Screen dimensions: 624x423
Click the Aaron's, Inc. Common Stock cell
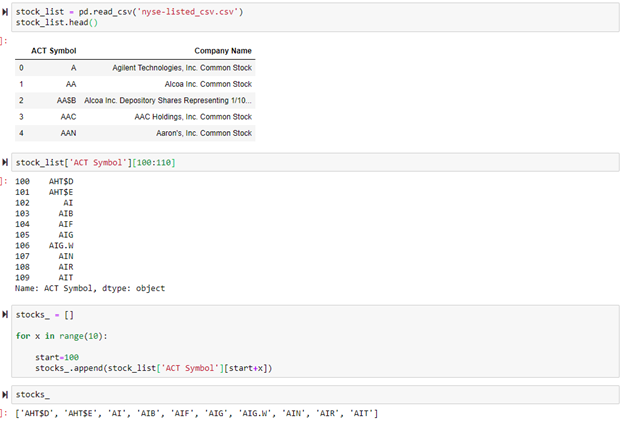pos(190,134)
